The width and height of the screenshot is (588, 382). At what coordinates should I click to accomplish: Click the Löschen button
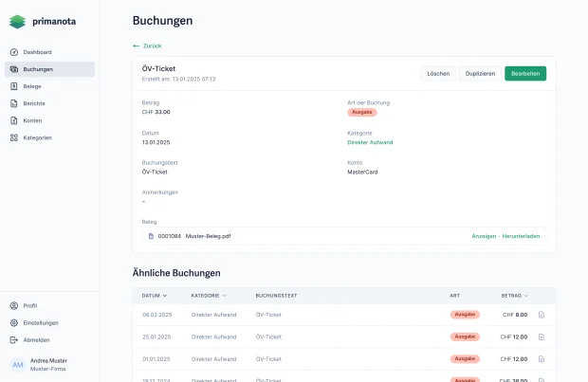(x=438, y=74)
